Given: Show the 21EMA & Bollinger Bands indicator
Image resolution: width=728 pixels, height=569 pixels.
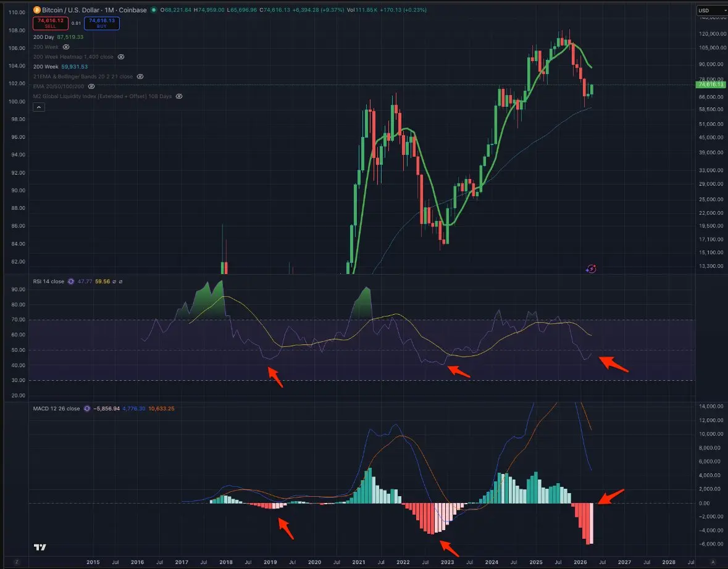Looking at the screenshot, I should click(x=140, y=77).
